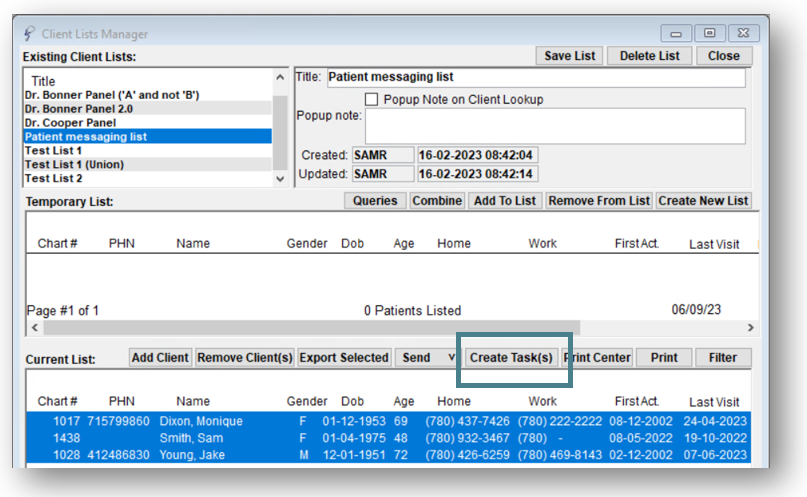Click the Combine button

tap(437, 201)
